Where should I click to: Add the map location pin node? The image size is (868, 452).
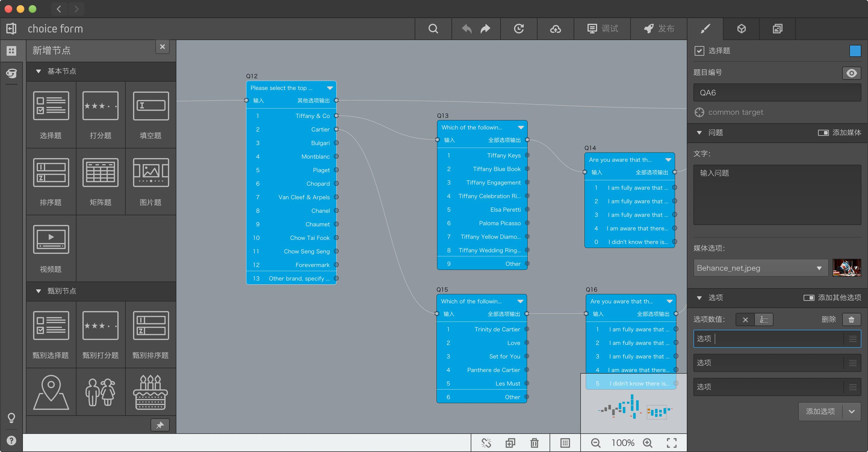click(x=51, y=392)
